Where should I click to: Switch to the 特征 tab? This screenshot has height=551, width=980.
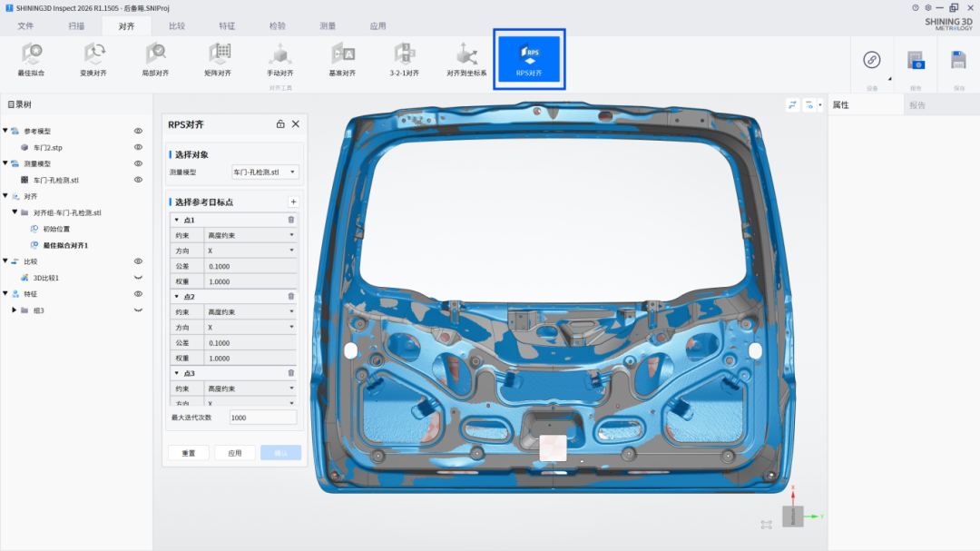coord(227,26)
